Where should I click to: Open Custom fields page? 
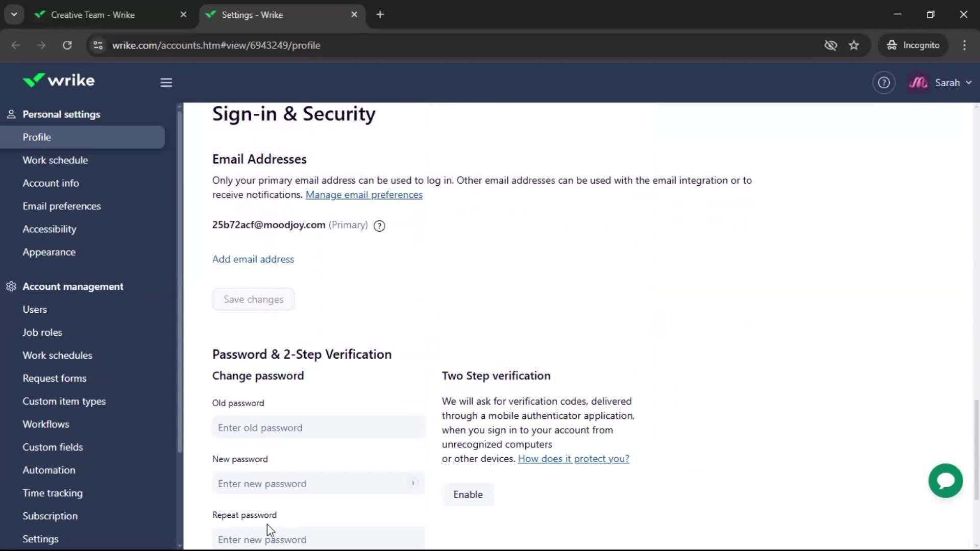[53, 447]
